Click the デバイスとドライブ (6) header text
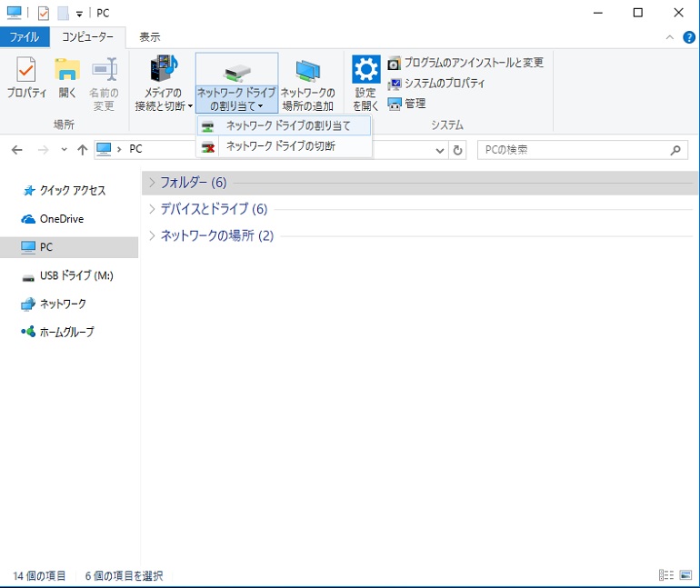The image size is (700, 588). (x=214, y=209)
